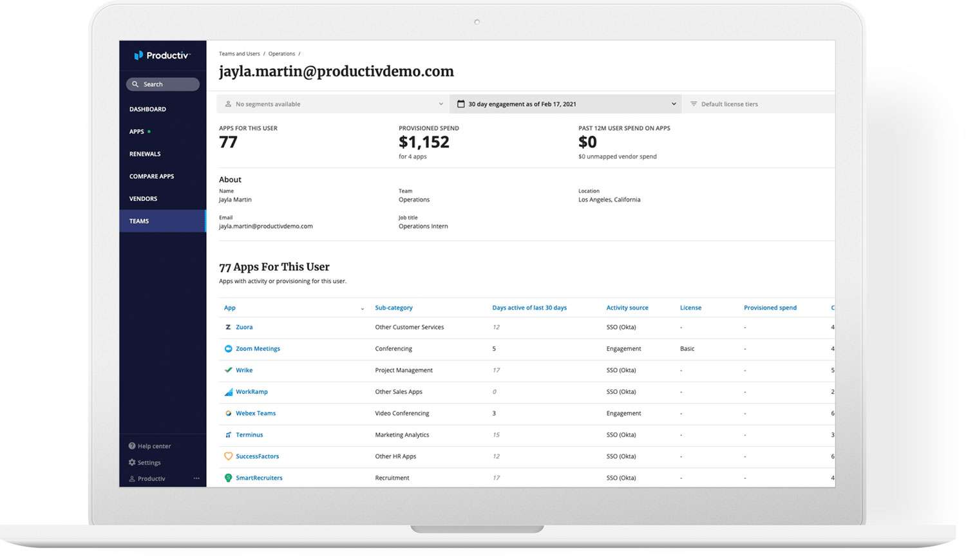Open the Vendors menu item
This screenshot has height=560, width=966.
[143, 199]
